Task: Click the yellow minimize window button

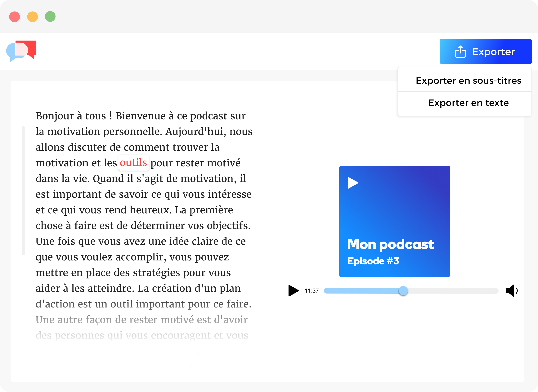Action: point(33,17)
